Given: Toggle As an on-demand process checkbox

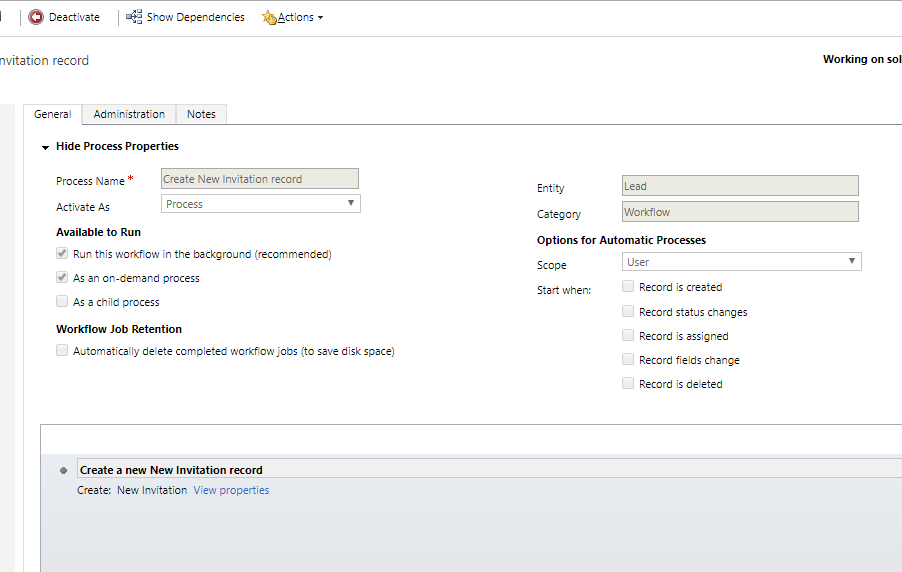Looking at the screenshot, I should point(63,278).
